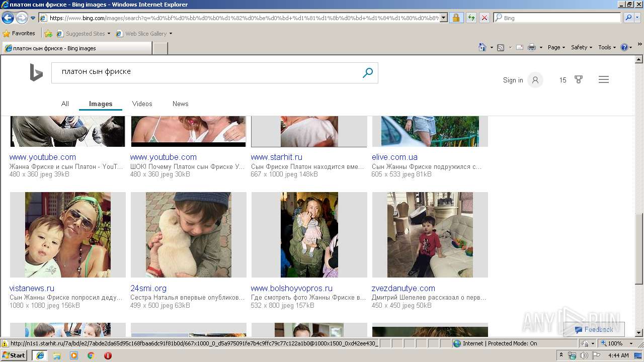Switch to the Videos search tab
Viewport: 644px width, 362px height.
pyautogui.click(x=142, y=104)
